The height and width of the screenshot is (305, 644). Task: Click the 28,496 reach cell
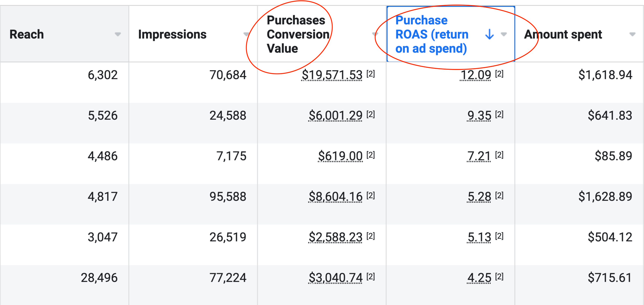(99, 278)
